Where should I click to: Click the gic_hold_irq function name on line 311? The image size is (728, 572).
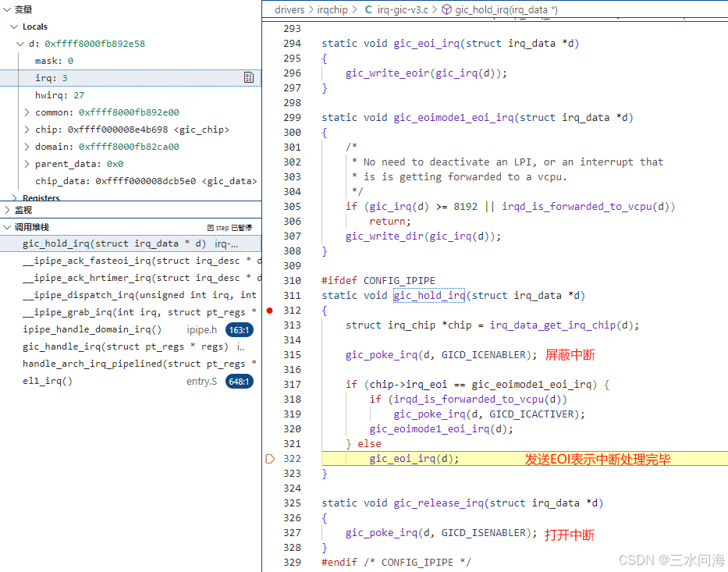point(429,295)
